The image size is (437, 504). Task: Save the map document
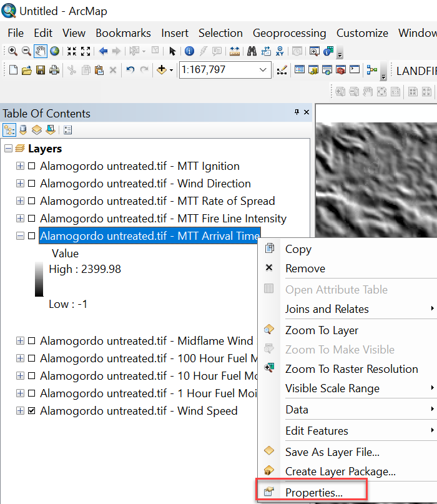[x=41, y=70]
